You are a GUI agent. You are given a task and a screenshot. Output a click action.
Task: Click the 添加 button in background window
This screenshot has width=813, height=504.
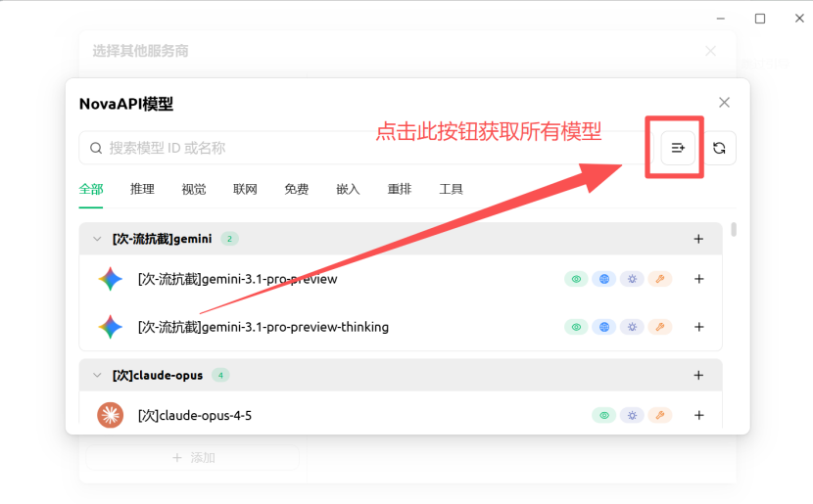(x=193, y=458)
